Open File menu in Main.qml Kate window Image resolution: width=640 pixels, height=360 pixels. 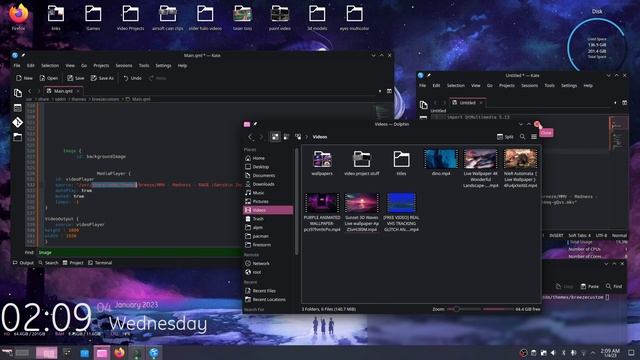pyautogui.click(x=17, y=65)
